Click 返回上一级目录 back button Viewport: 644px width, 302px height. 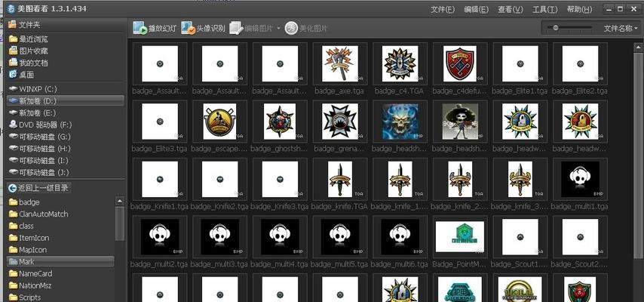coord(39,188)
